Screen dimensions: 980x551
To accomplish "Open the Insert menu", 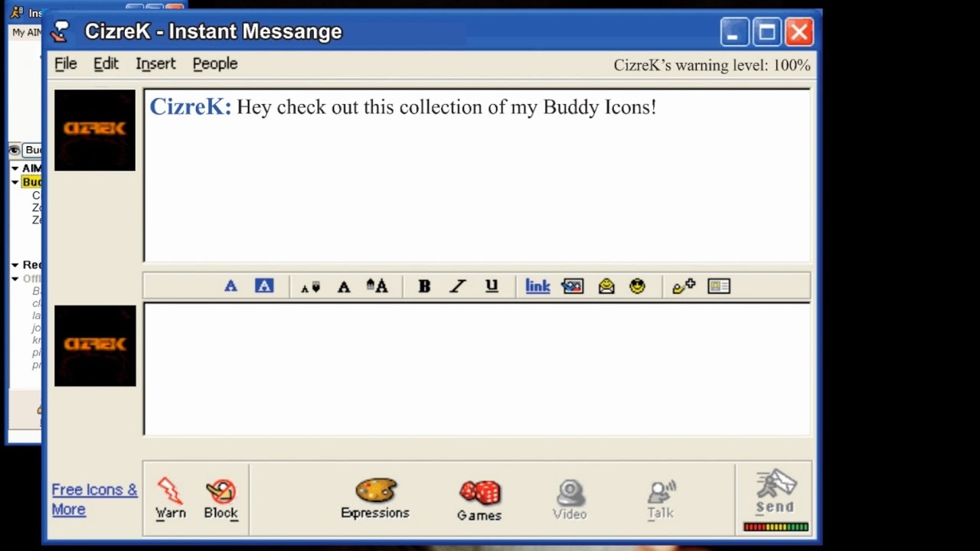I will [155, 64].
